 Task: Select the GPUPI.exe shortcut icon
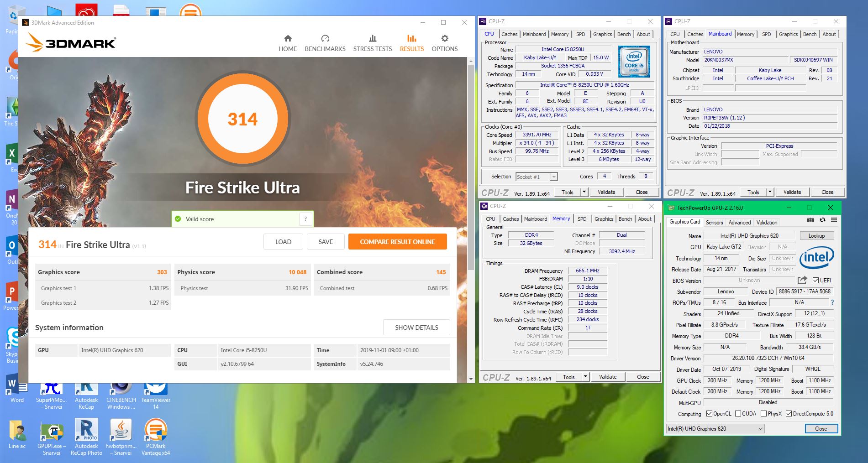pos(52,437)
